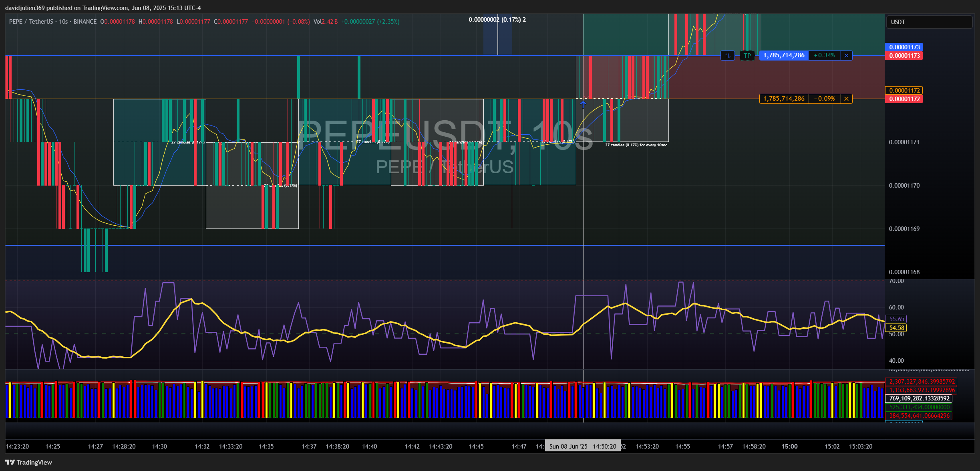This screenshot has height=471, width=980.
Task: Select the blue 1,785,714,286 quantity box
Action: [x=784, y=56]
